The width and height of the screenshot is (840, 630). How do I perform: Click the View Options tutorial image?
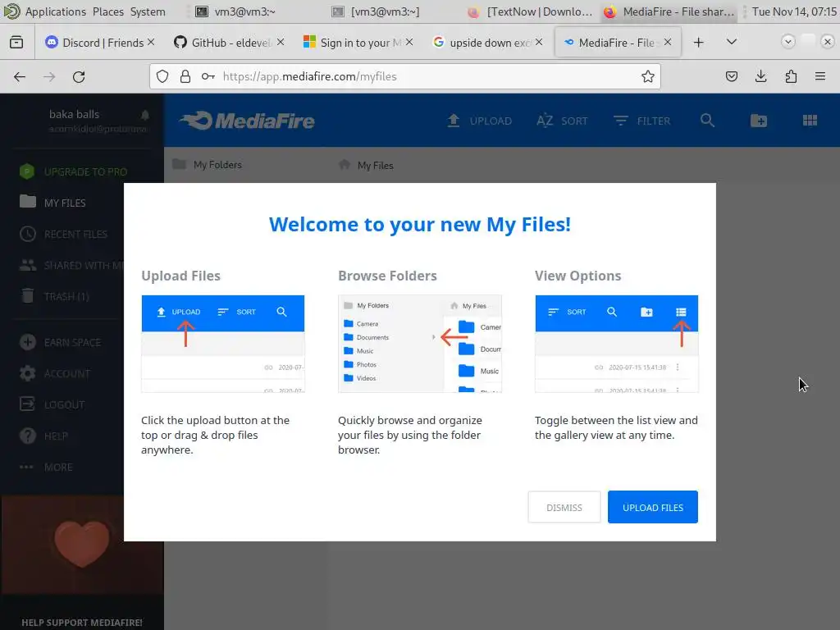(x=616, y=344)
